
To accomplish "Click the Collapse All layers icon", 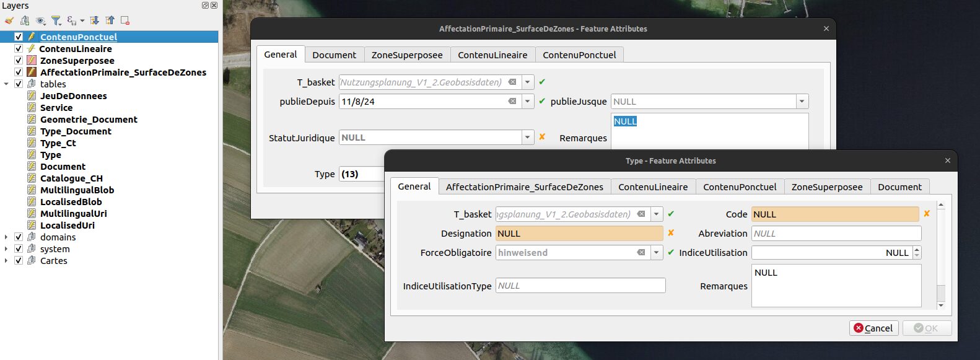I will point(110,20).
